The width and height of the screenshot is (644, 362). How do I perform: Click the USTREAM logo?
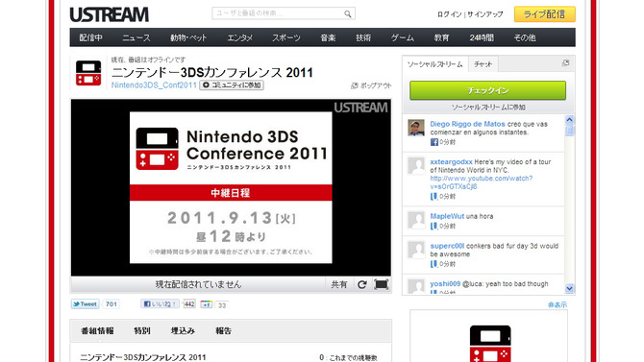(x=109, y=14)
